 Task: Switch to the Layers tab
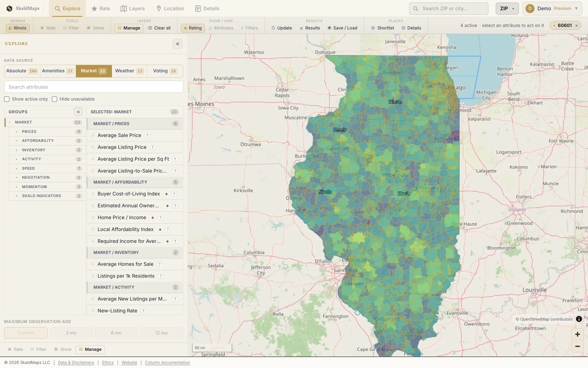[x=133, y=9]
